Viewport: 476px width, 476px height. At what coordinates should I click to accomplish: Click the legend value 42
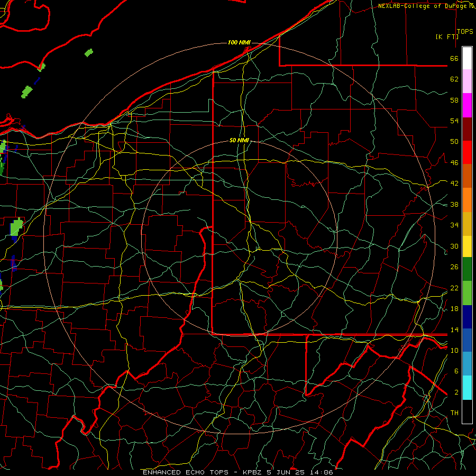click(454, 184)
